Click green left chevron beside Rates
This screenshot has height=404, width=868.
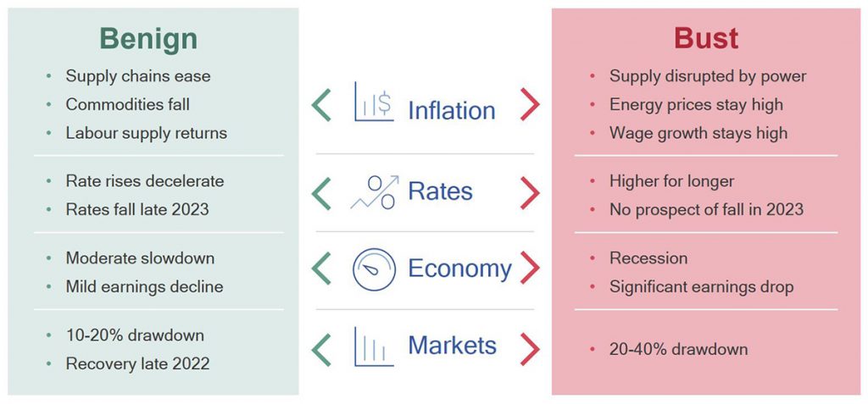pyautogui.click(x=321, y=194)
